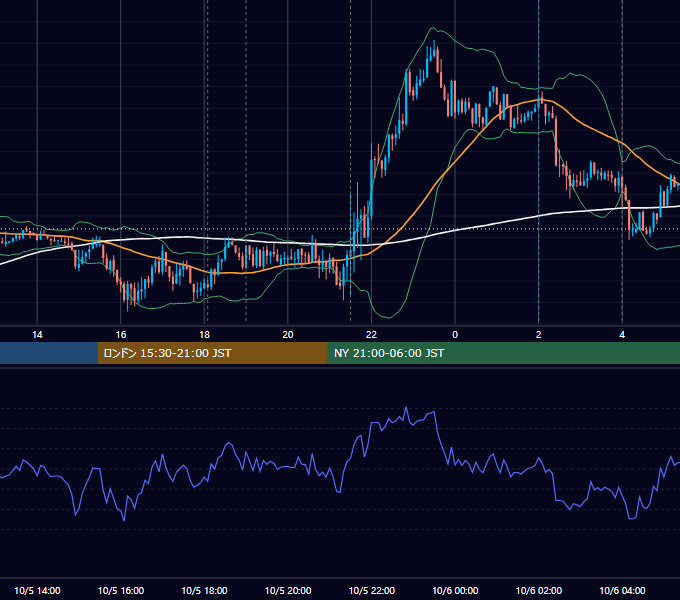Screen dimensions: 680x600
Task: Click the 10/5 20:00 date label
Action: (288, 590)
